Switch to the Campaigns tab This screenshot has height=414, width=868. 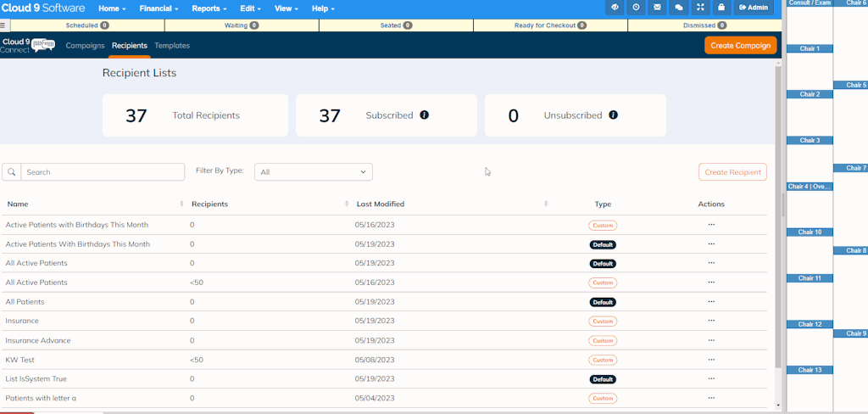click(86, 46)
